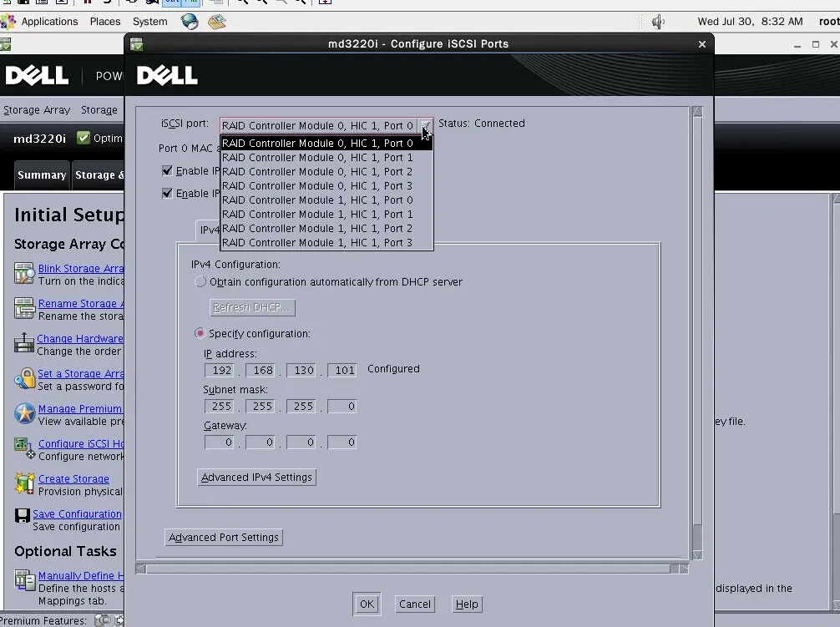
Task: Select the Specify configuration radio button
Action: 200,331
